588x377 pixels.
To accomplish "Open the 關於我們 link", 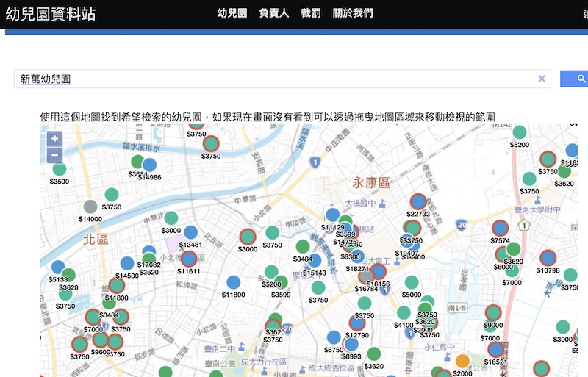I will click(353, 13).
